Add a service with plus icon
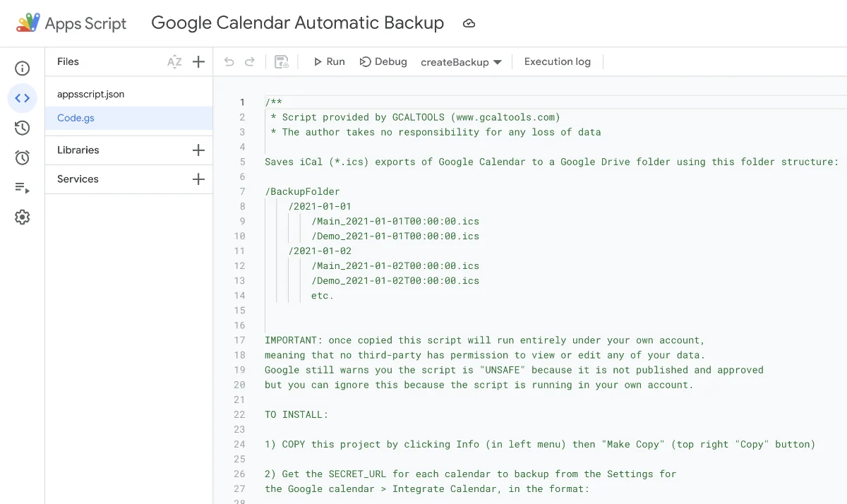The image size is (847, 504). 198,179
